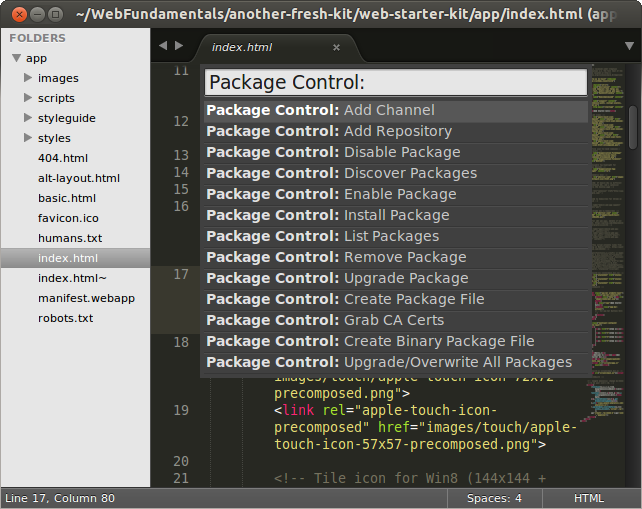Expand the scripts folder
The image size is (642, 509).
[28, 98]
